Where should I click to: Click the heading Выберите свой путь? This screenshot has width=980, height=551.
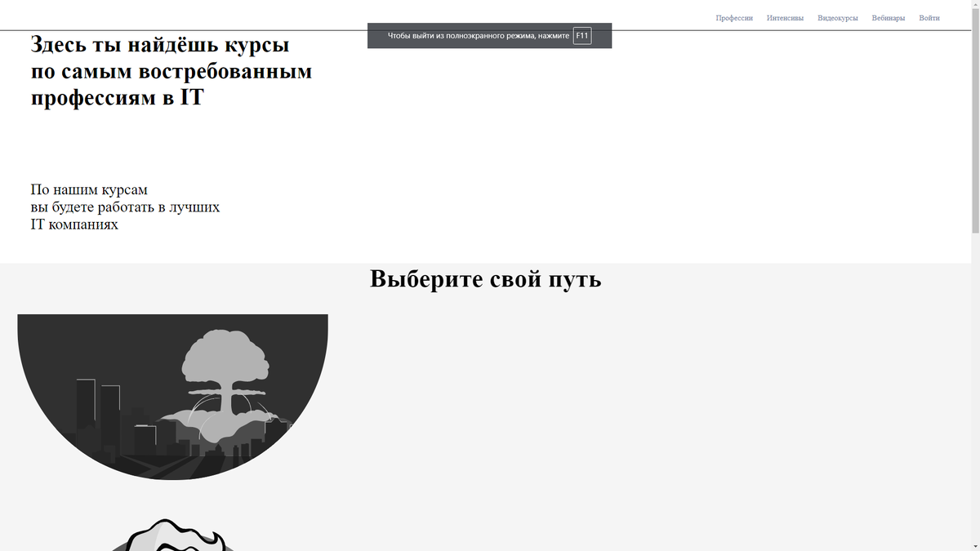(x=485, y=278)
